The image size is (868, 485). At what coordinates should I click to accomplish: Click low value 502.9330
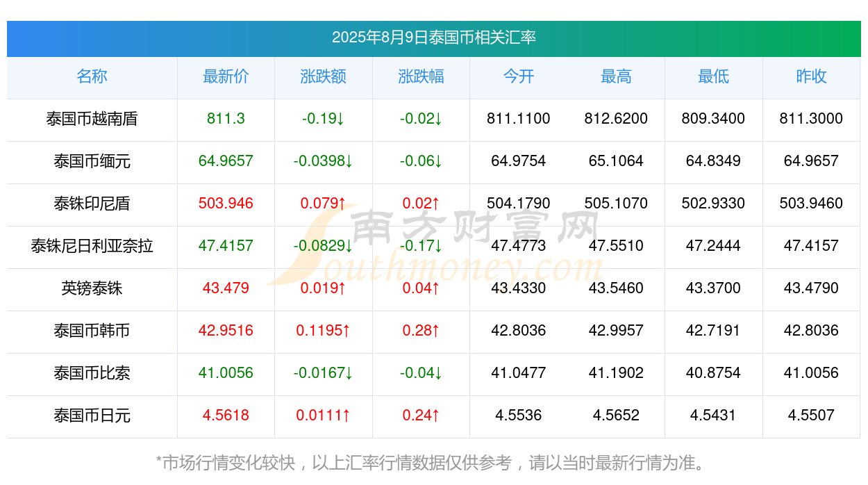point(714,204)
